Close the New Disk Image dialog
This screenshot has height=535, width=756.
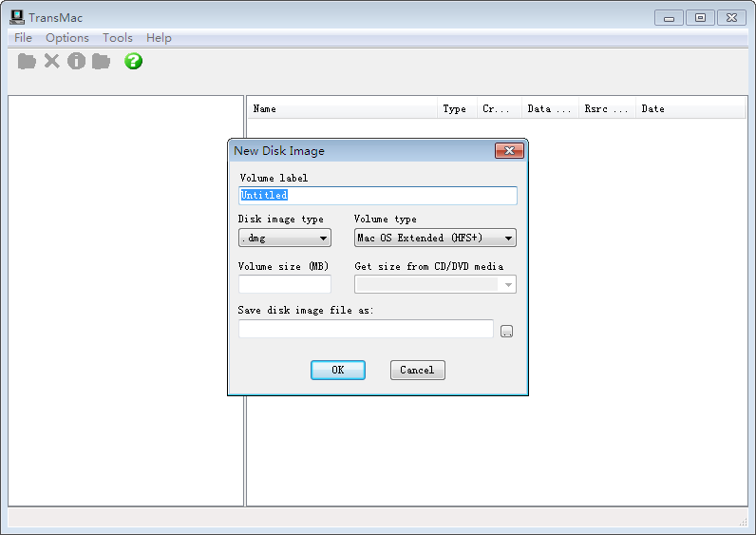click(509, 150)
